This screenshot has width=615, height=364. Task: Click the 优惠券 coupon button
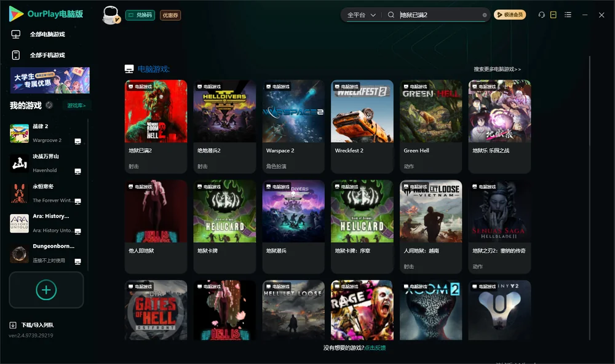pyautogui.click(x=170, y=15)
